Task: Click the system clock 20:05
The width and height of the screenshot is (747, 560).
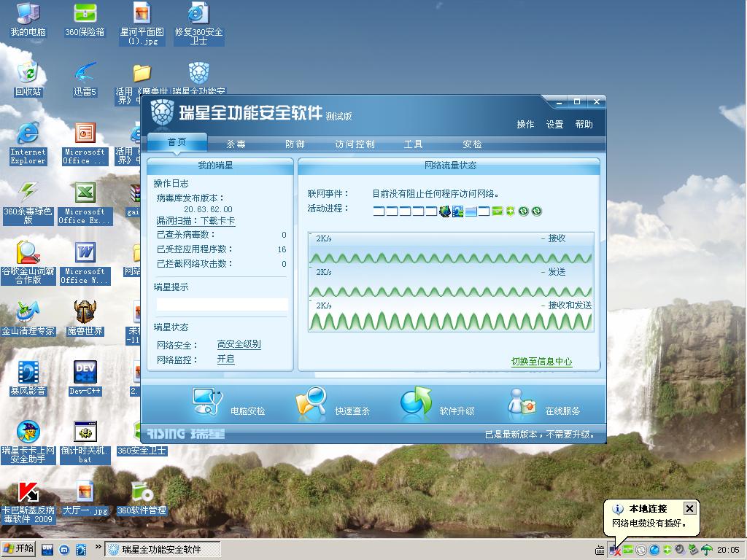Action: point(728,550)
